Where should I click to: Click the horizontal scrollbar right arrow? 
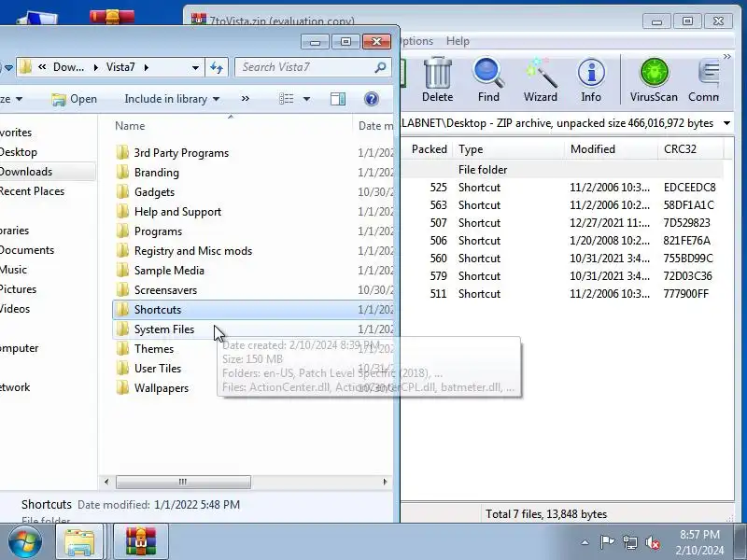pos(385,482)
